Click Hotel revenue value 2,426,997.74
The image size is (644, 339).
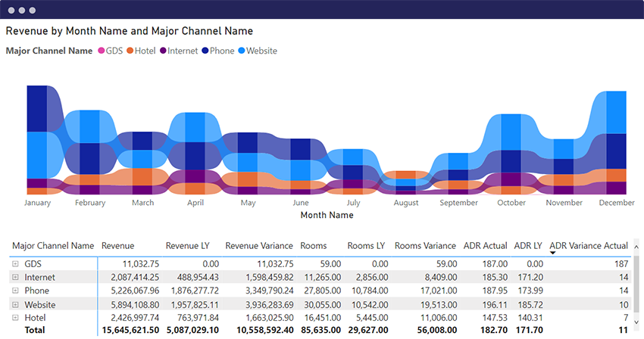coord(135,318)
